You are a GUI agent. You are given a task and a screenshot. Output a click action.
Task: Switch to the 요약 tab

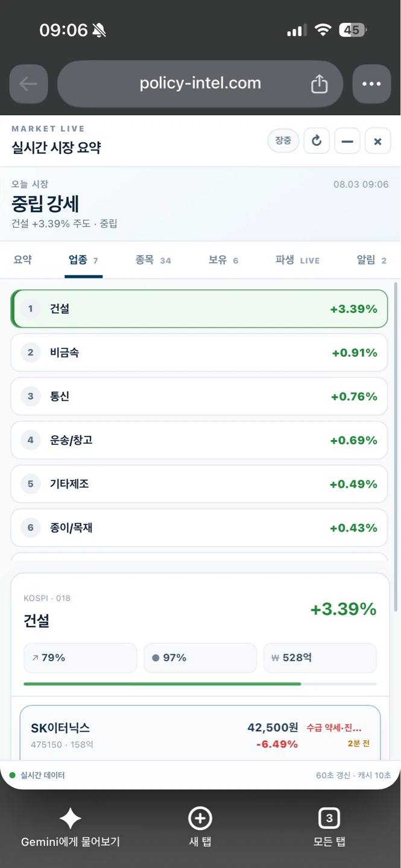coord(23,260)
